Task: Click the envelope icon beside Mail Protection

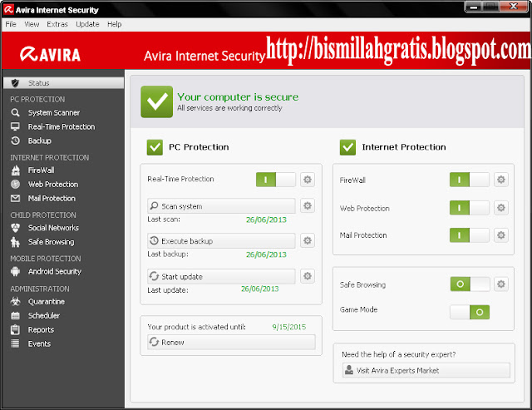Action: click(x=15, y=198)
